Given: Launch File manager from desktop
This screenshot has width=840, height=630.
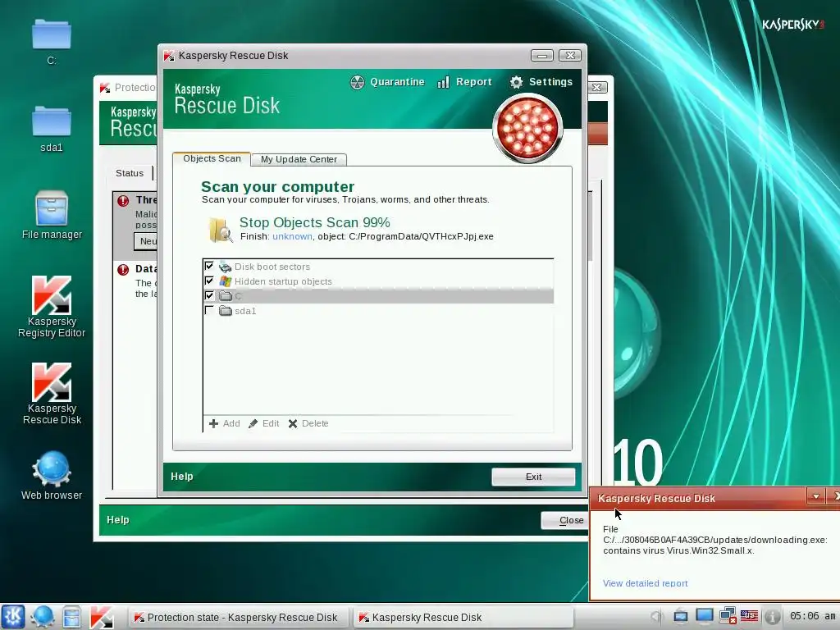Looking at the screenshot, I should point(52,215).
